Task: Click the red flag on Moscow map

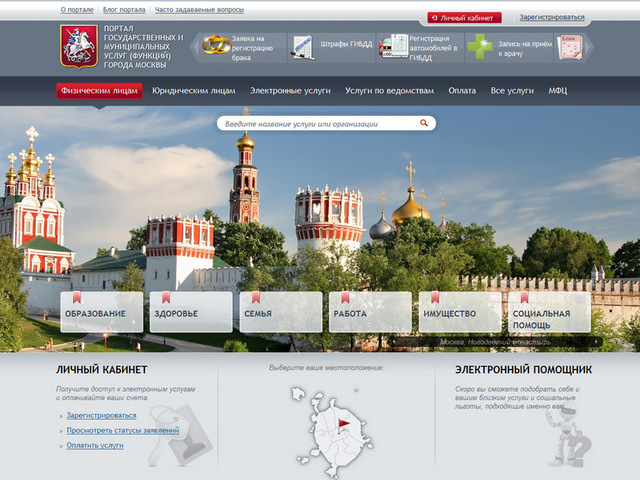Action: coord(343,426)
